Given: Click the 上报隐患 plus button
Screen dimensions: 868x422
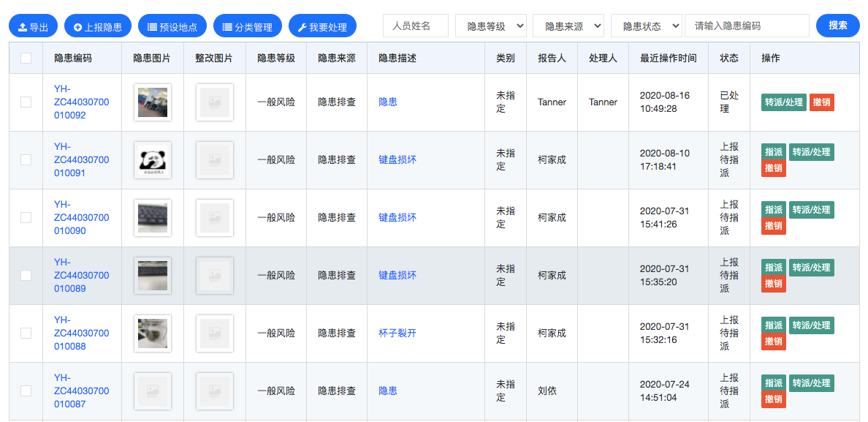Looking at the screenshot, I should point(97,27).
